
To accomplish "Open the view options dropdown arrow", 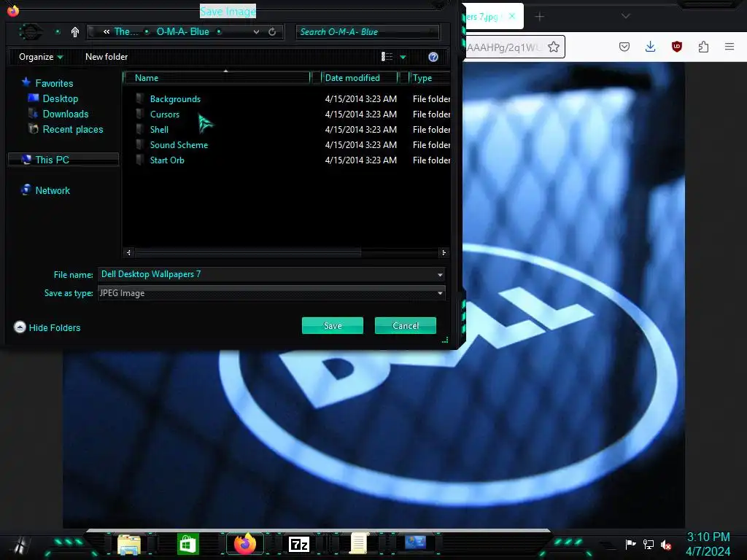I will (x=403, y=57).
